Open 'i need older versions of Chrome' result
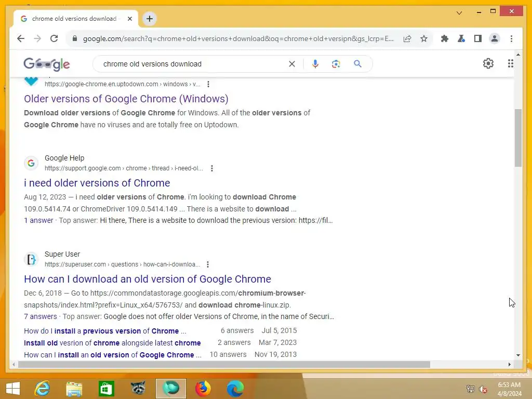The image size is (532, 399). 97,183
